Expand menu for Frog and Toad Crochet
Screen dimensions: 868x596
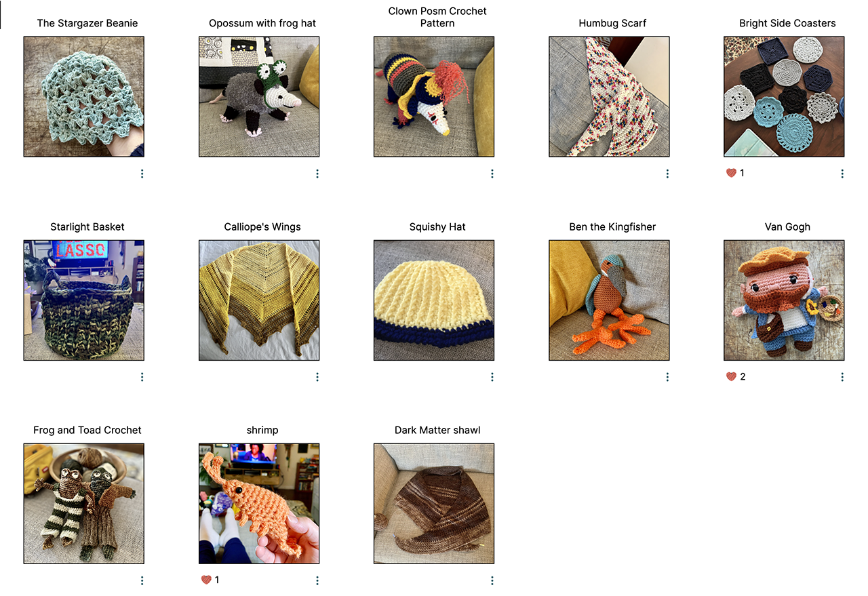(x=142, y=580)
